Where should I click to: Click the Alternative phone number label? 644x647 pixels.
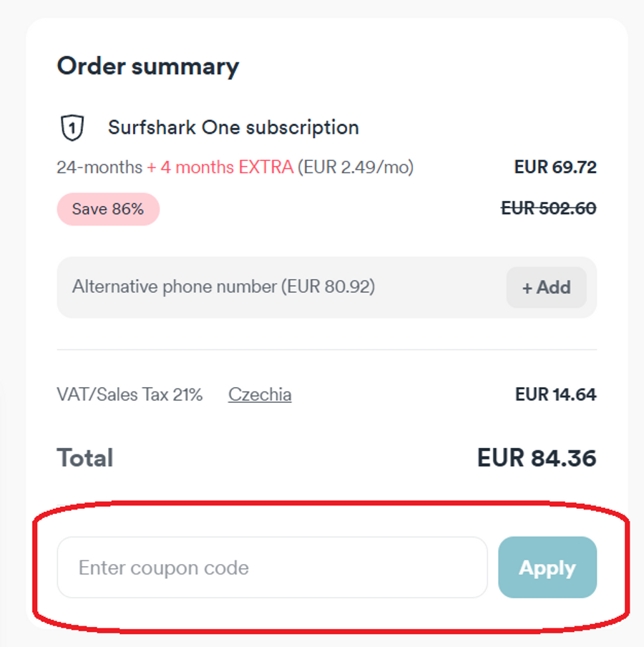point(223,287)
